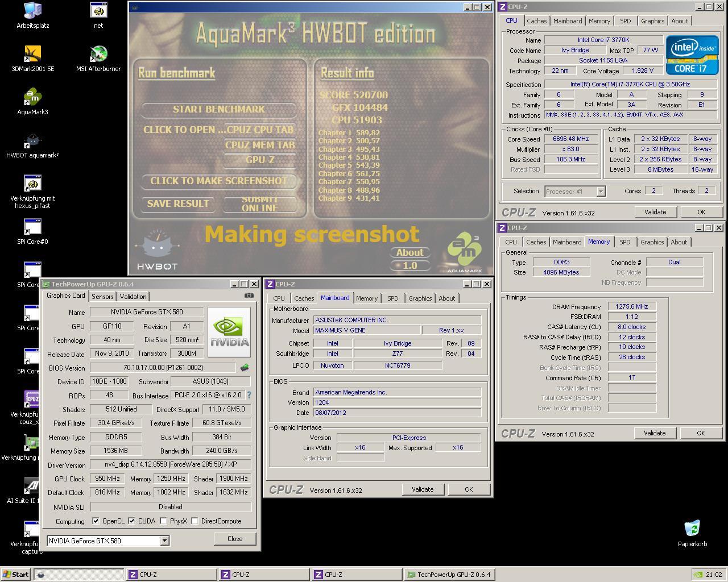728x582 pixels.
Task: Toggle the DirectCompute checkbox
Action: coord(195,521)
